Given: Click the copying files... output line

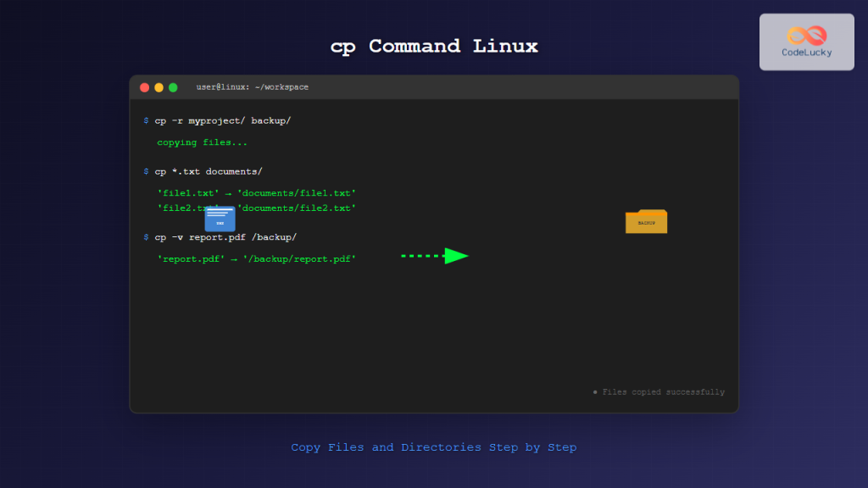Looking at the screenshot, I should click(x=201, y=142).
